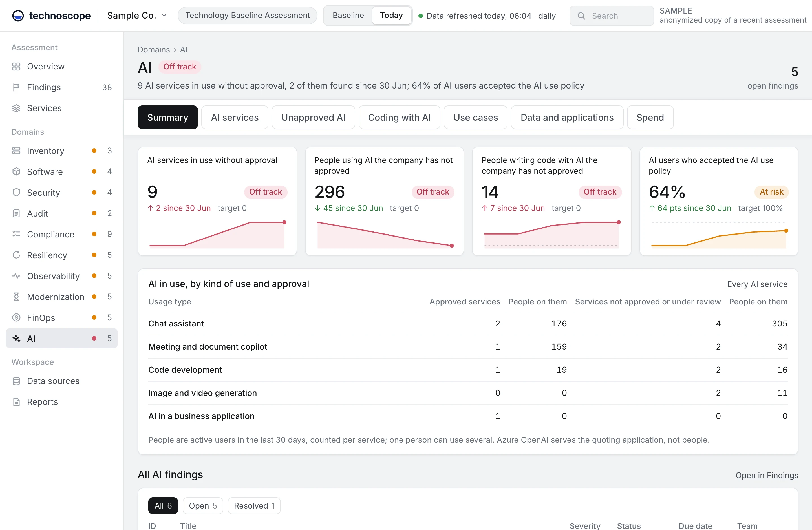Select the FinOps dollar icon

16,317
